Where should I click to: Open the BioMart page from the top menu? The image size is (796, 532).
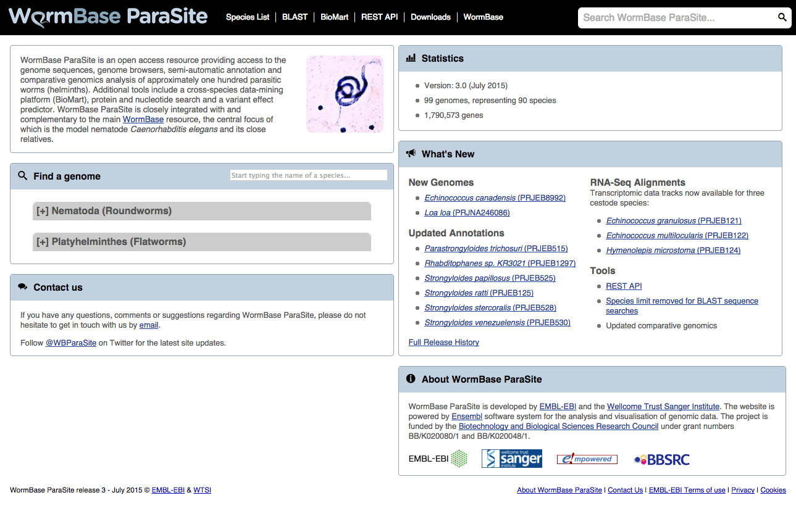click(334, 17)
